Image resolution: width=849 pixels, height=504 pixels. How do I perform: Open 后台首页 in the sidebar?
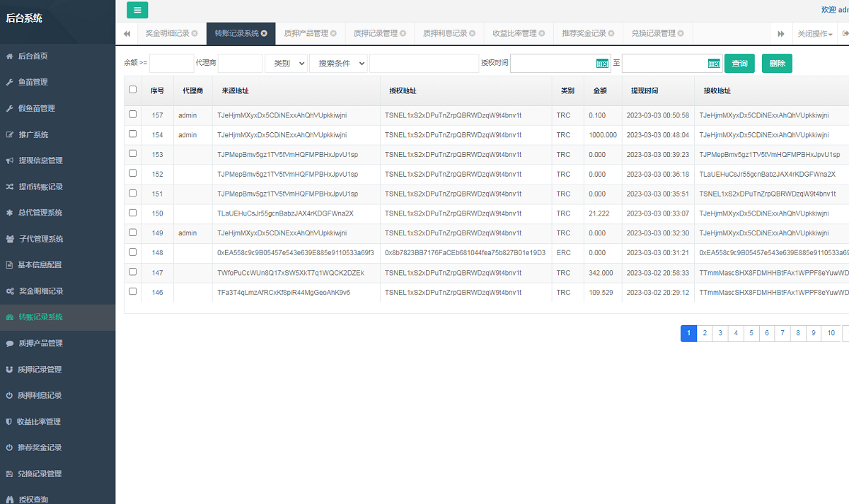pyautogui.click(x=33, y=56)
